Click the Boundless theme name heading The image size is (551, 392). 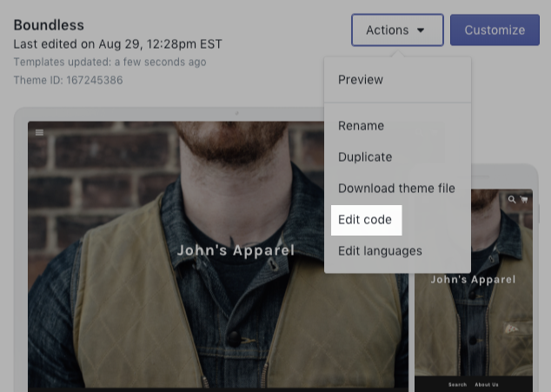pyautogui.click(x=49, y=25)
